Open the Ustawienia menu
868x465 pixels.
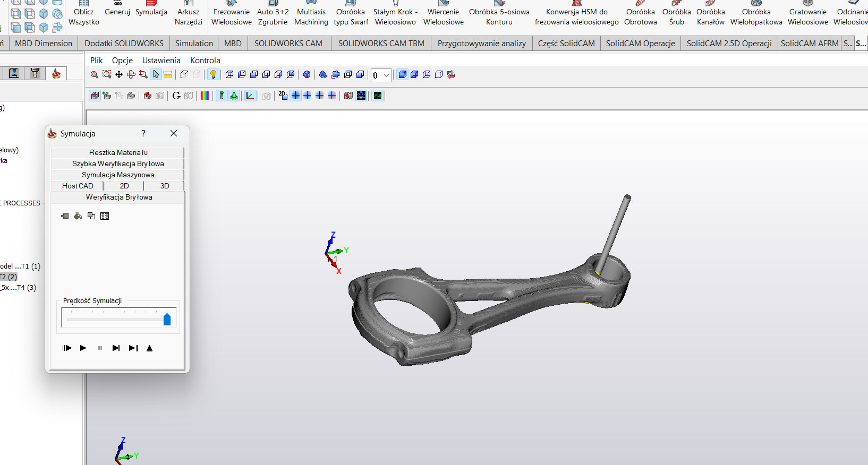(x=161, y=61)
